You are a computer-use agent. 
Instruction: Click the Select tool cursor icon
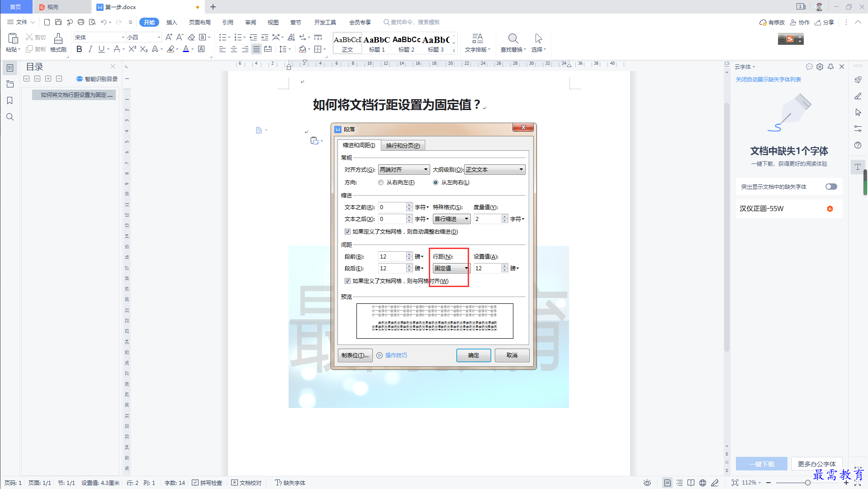pos(538,38)
